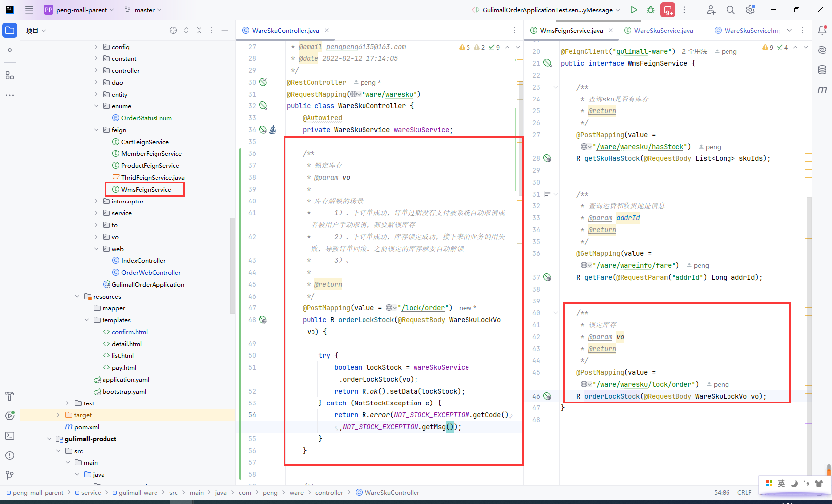Click Project panel vertical scrollbar

(232, 266)
